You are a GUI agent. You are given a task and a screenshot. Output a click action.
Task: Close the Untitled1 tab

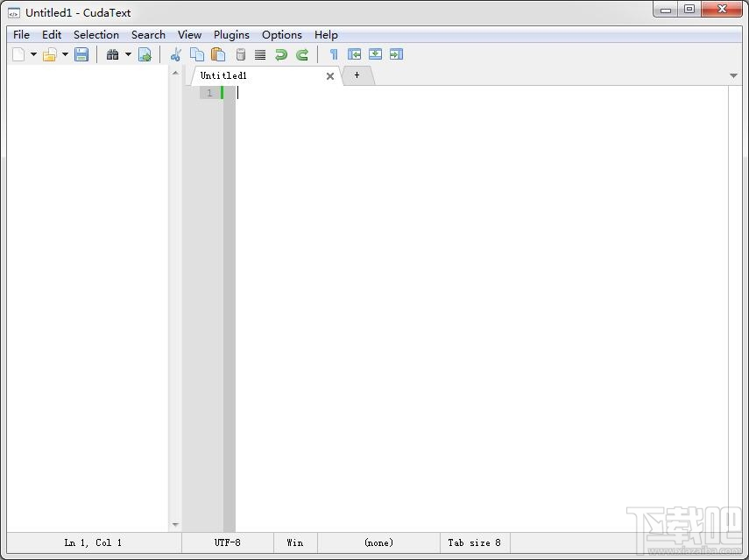[x=330, y=76]
